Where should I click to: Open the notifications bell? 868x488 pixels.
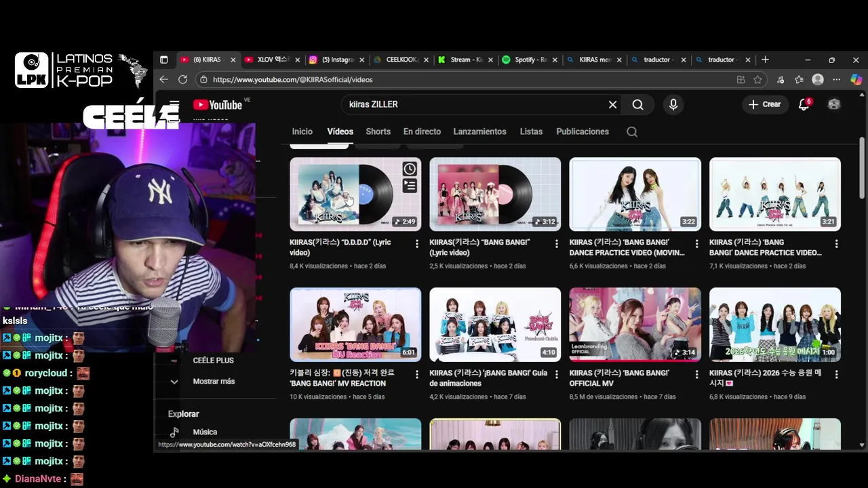(804, 104)
